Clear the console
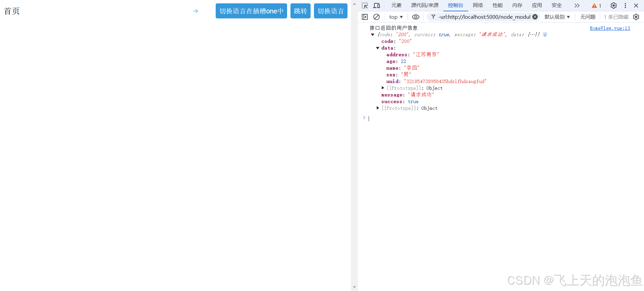This screenshot has height=291, width=644. [377, 17]
